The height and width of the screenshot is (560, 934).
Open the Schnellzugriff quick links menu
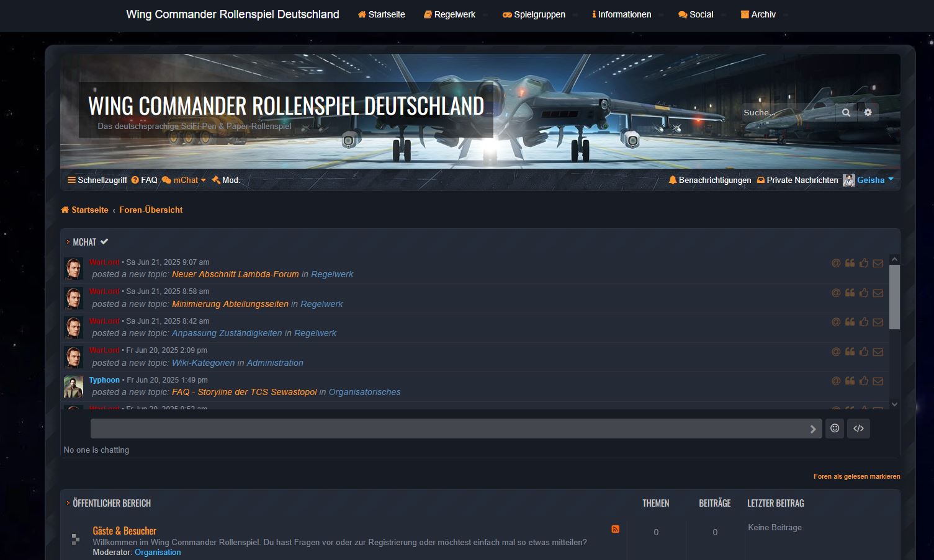[x=97, y=180]
